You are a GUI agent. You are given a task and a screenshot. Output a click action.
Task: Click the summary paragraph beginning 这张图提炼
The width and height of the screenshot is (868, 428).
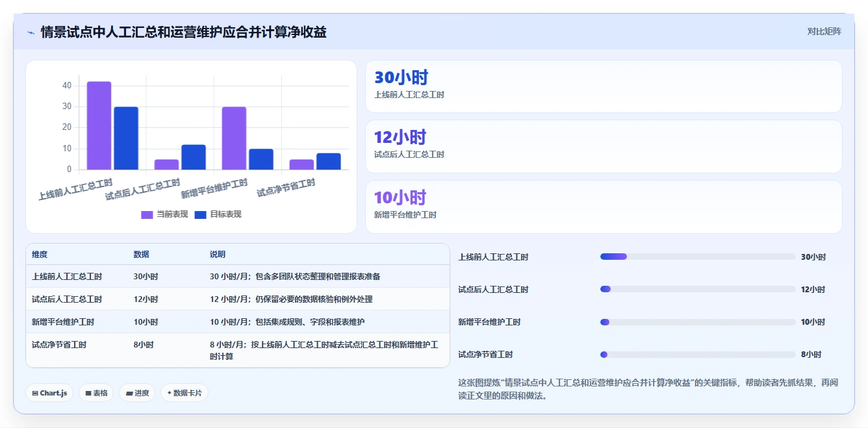[x=648, y=389]
